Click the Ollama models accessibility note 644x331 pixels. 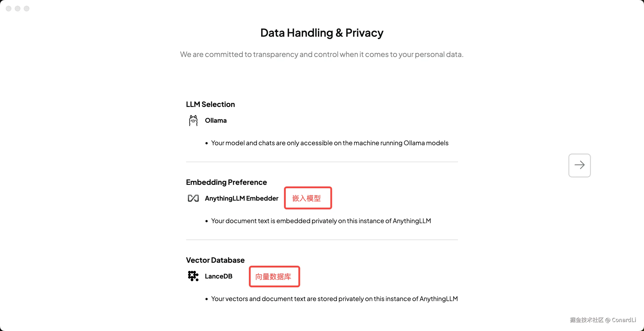pyautogui.click(x=329, y=143)
